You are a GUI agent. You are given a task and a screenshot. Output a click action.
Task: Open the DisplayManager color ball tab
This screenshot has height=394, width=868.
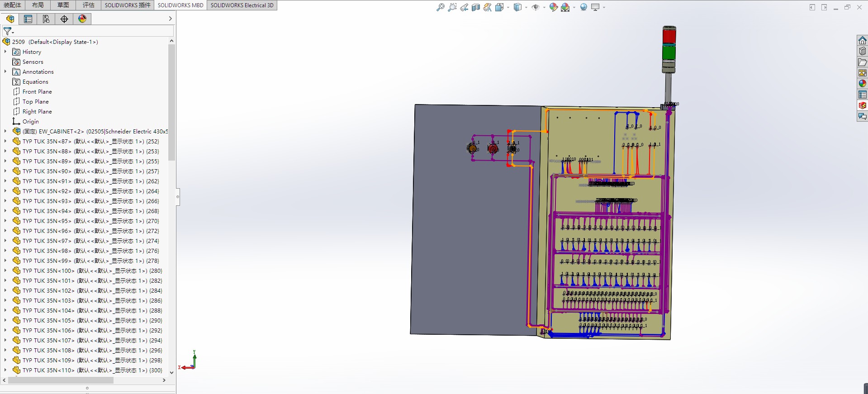82,19
